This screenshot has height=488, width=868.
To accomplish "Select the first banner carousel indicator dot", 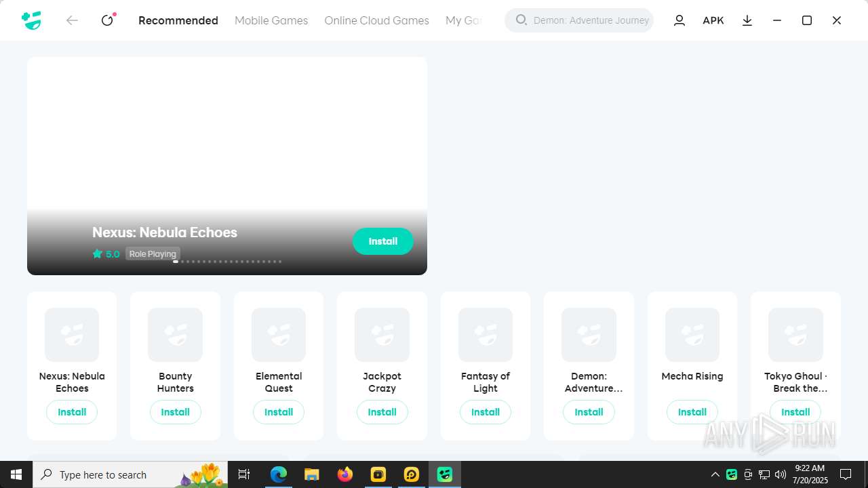I will click(x=176, y=262).
